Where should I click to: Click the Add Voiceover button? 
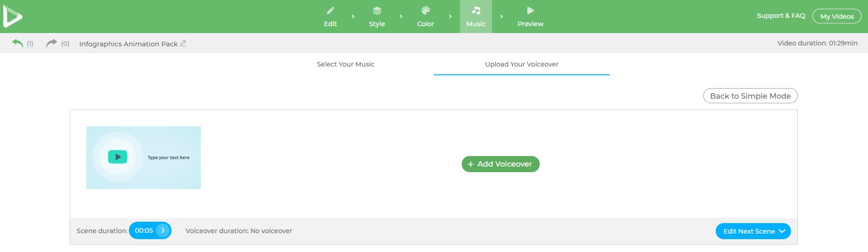tap(500, 164)
